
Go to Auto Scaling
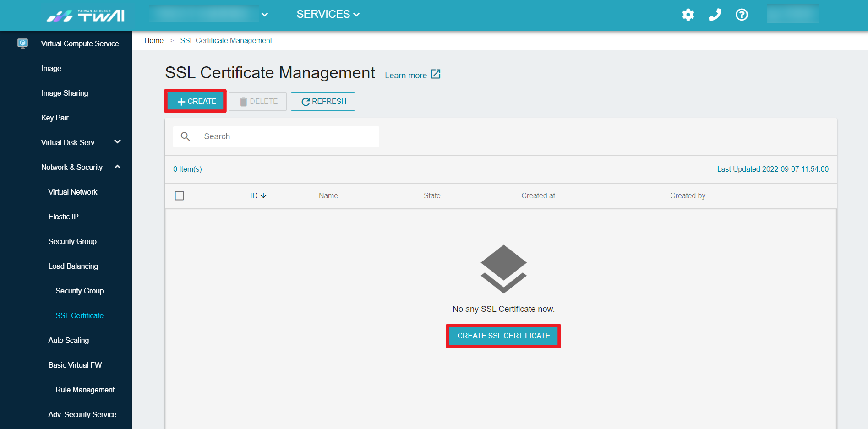pyautogui.click(x=69, y=340)
